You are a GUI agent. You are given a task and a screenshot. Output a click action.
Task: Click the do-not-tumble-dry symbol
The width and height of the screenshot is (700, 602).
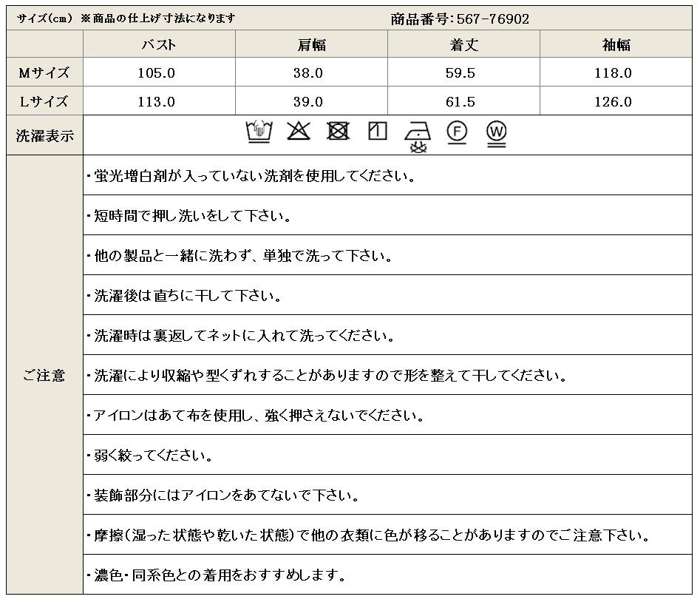pos(338,131)
